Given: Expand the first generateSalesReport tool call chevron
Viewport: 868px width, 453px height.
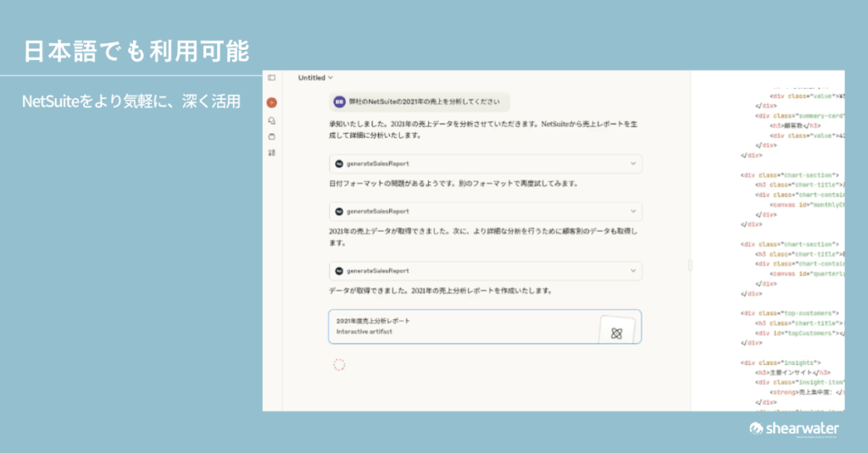Looking at the screenshot, I should (632, 163).
